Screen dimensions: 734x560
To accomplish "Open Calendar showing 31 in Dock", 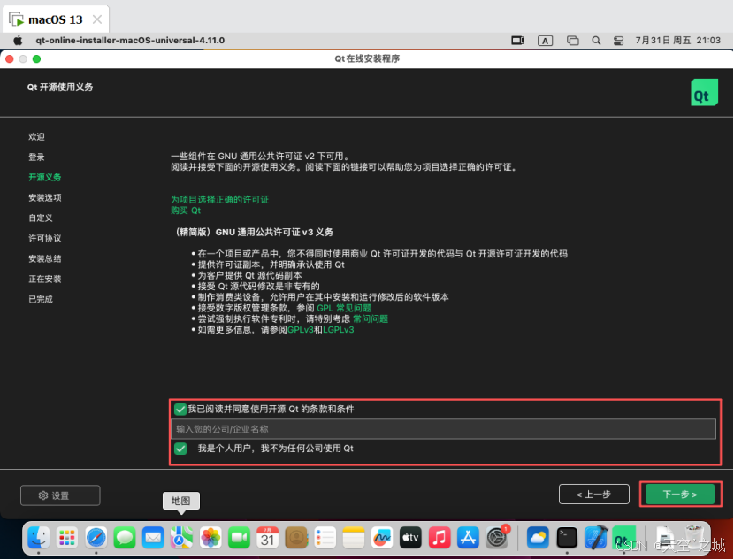I will (x=268, y=538).
